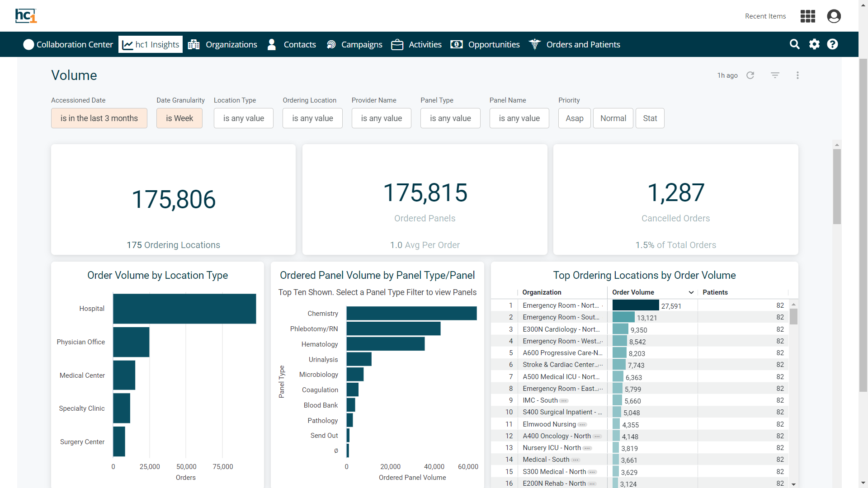Refresh the Volume dashboard
Viewport: 868px width, 488px height.
pos(750,75)
